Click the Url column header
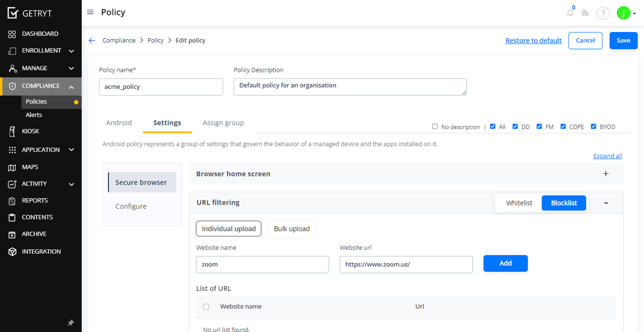Screen dimensions: 644x332 pyautogui.click(x=420, y=307)
